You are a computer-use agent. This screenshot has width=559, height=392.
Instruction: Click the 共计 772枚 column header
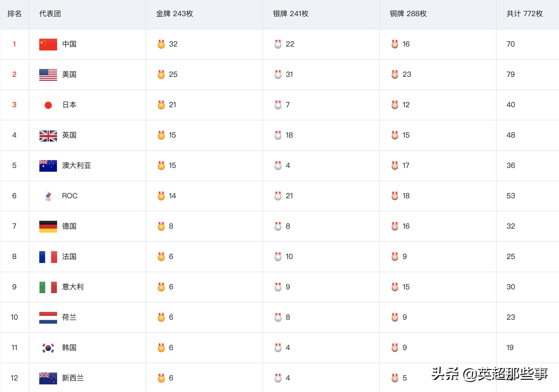click(524, 14)
